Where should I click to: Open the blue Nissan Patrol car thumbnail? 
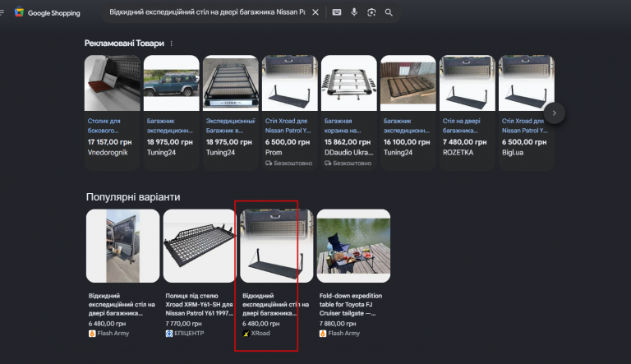172,83
